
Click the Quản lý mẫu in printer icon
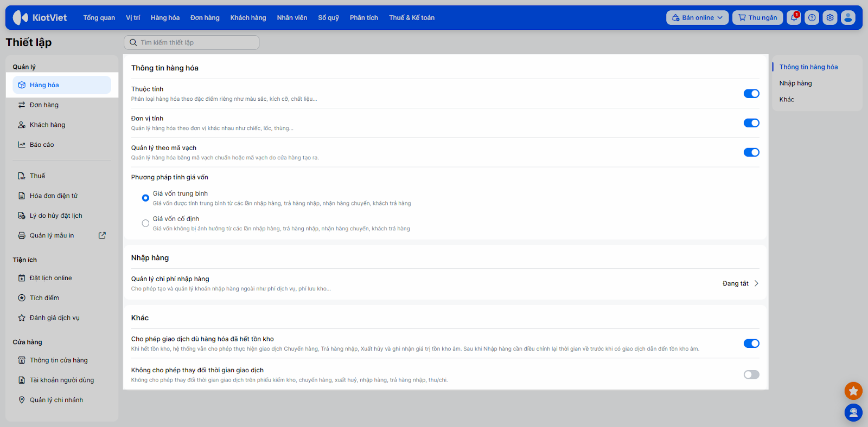pos(22,236)
